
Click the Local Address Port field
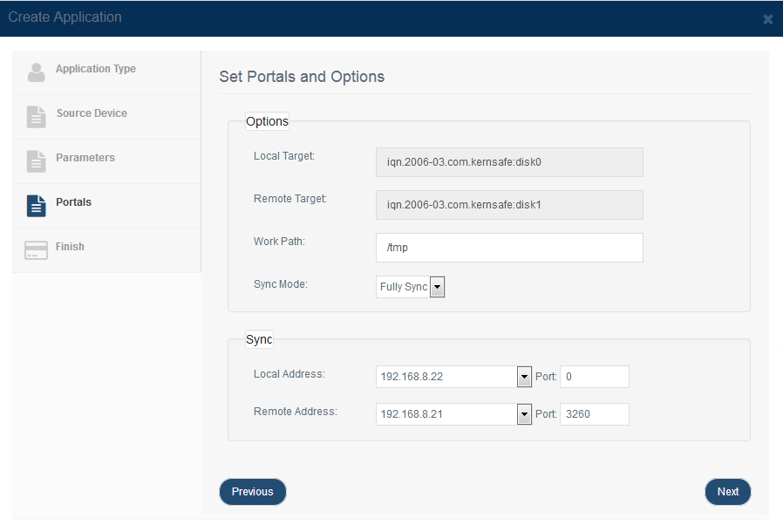[595, 377]
